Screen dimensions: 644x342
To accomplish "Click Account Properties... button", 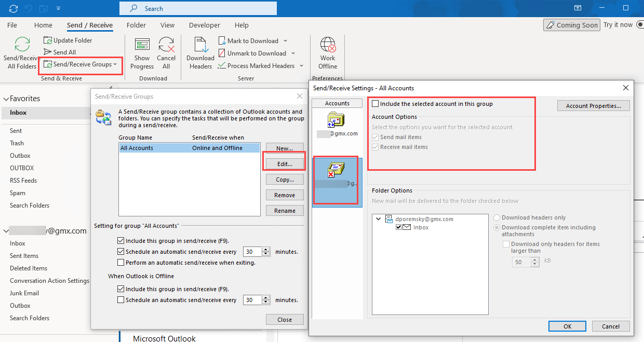I will coord(594,106).
